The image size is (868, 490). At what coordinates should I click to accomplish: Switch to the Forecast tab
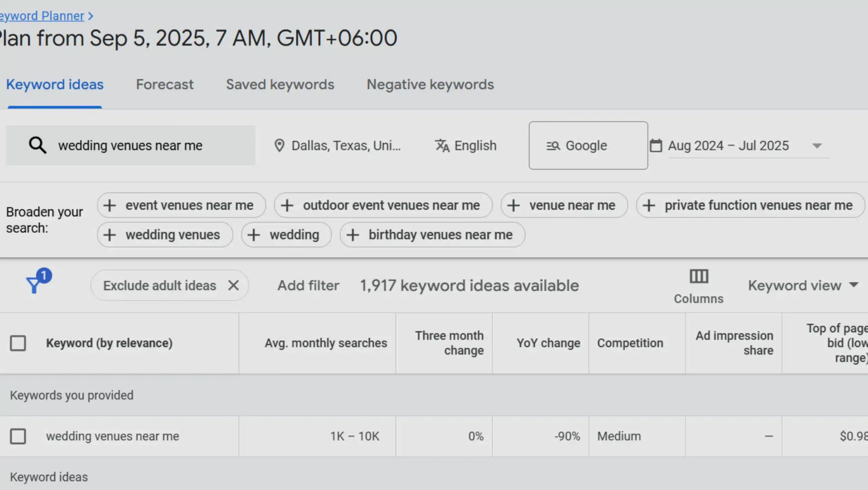165,84
